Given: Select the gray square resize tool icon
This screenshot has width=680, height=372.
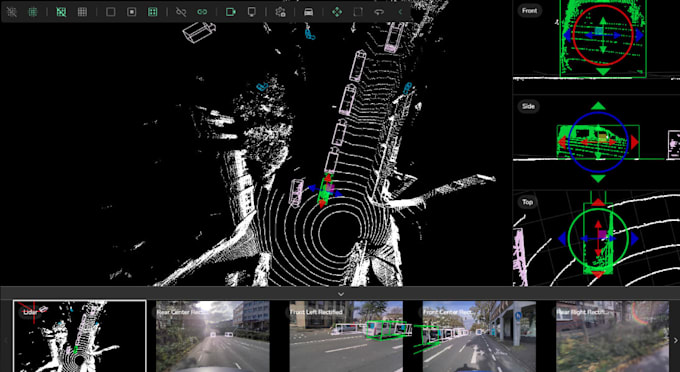Looking at the screenshot, I should pos(358,12).
